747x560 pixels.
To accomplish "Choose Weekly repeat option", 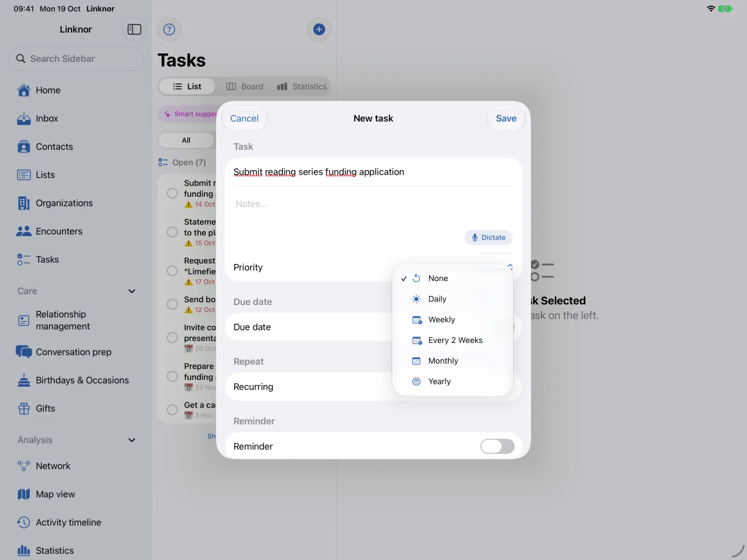I will pos(452,319).
